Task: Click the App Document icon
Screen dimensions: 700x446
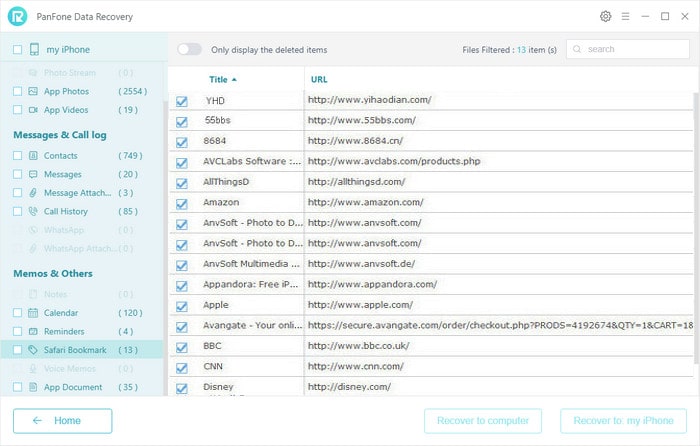Action: point(33,387)
